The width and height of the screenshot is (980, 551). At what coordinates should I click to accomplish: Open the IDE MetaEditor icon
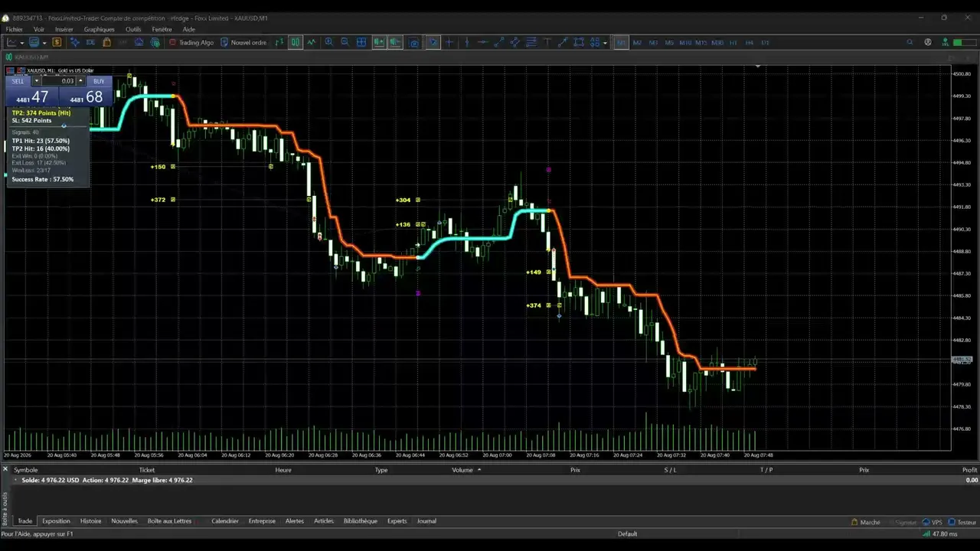pos(90,42)
